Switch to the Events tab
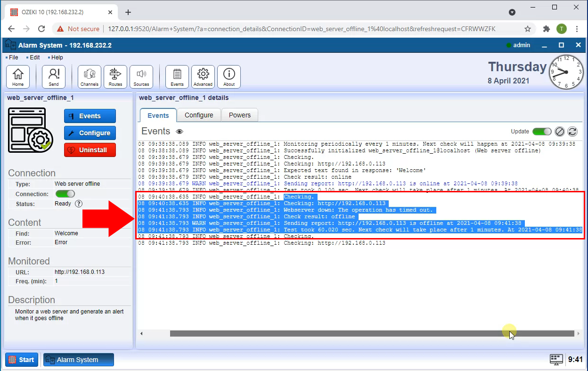The height and width of the screenshot is (371, 588). click(x=158, y=115)
